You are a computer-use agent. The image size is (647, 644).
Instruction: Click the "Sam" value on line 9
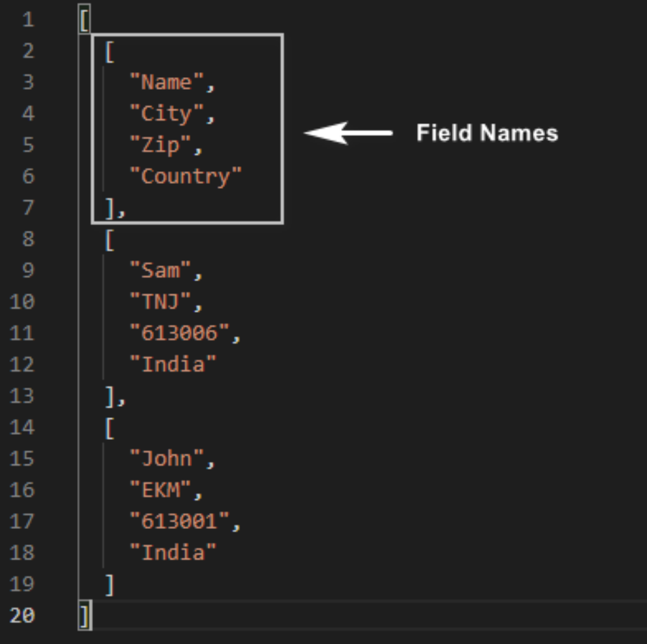(160, 270)
